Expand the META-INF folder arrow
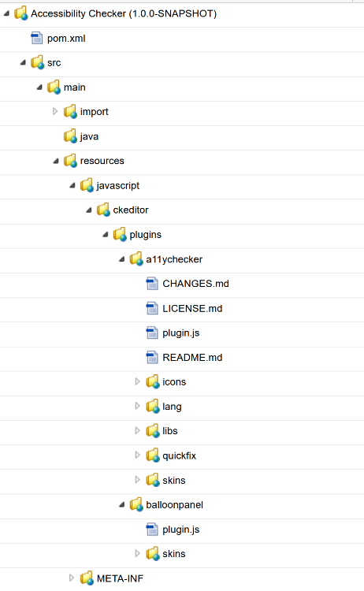This screenshot has width=364, height=591. pos(72,578)
